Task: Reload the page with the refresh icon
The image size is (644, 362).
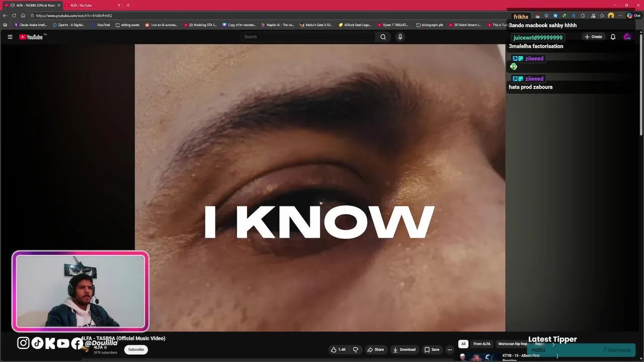Action: click(14, 16)
